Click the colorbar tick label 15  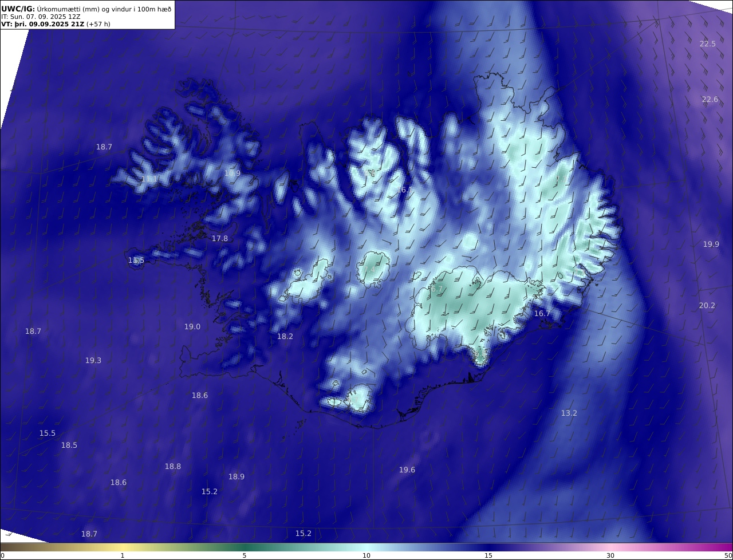[488, 555]
